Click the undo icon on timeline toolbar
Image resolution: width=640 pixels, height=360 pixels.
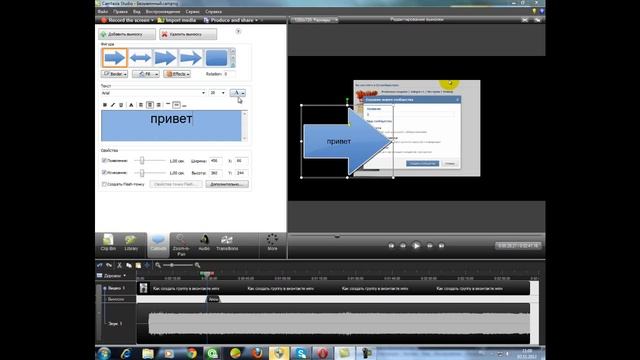click(x=100, y=265)
